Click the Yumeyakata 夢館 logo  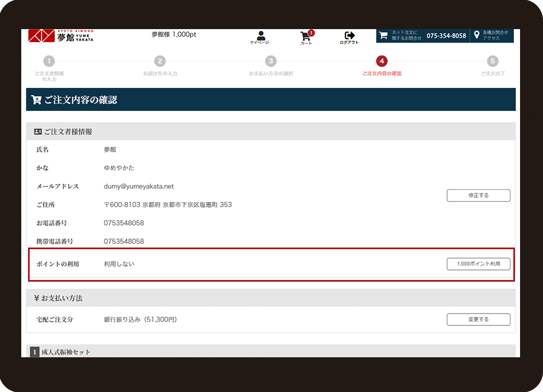(x=60, y=36)
